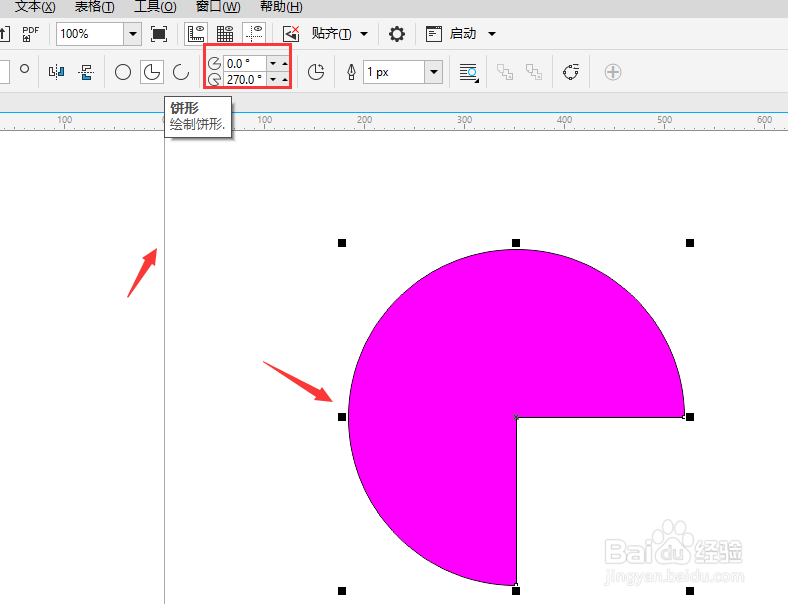Image resolution: width=788 pixels, height=604 pixels.
Task: Click the bottom-center selection handle
Action: click(x=516, y=590)
